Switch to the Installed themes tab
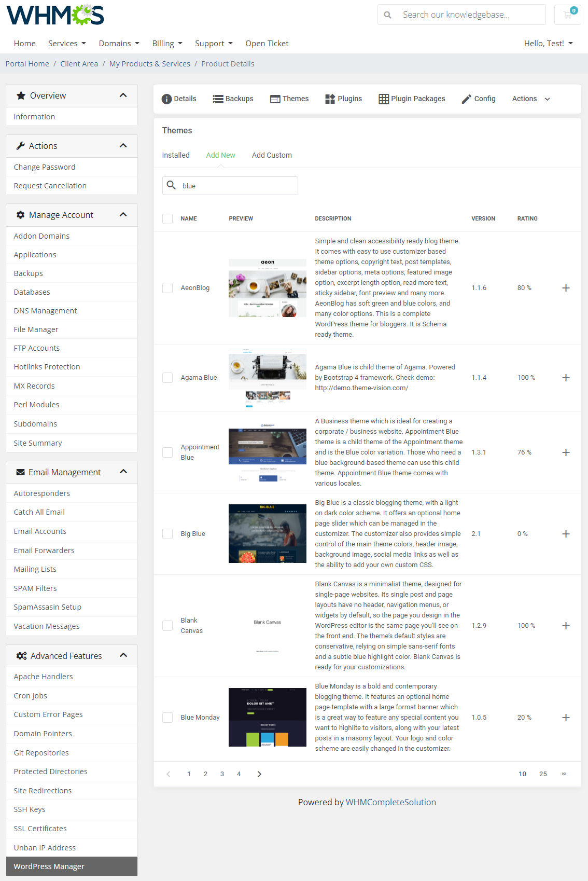Image resolution: width=588 pixels, height=881 pixels. click(x=176, y=155)
